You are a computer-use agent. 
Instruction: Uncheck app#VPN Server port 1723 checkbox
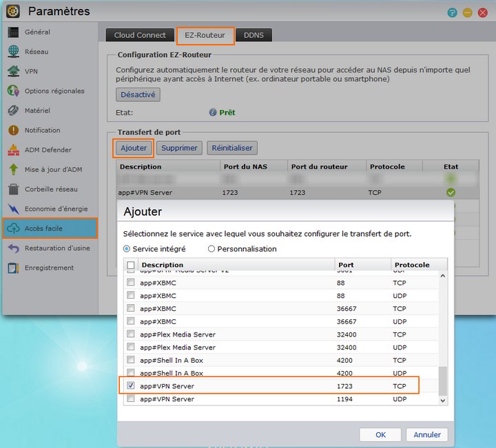pos(131,386)
